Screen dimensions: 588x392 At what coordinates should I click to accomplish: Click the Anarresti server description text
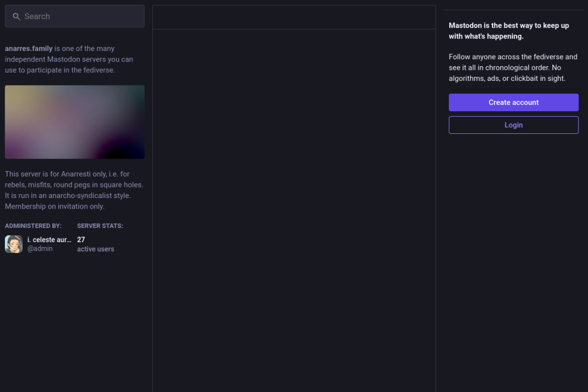coord(74,185)
